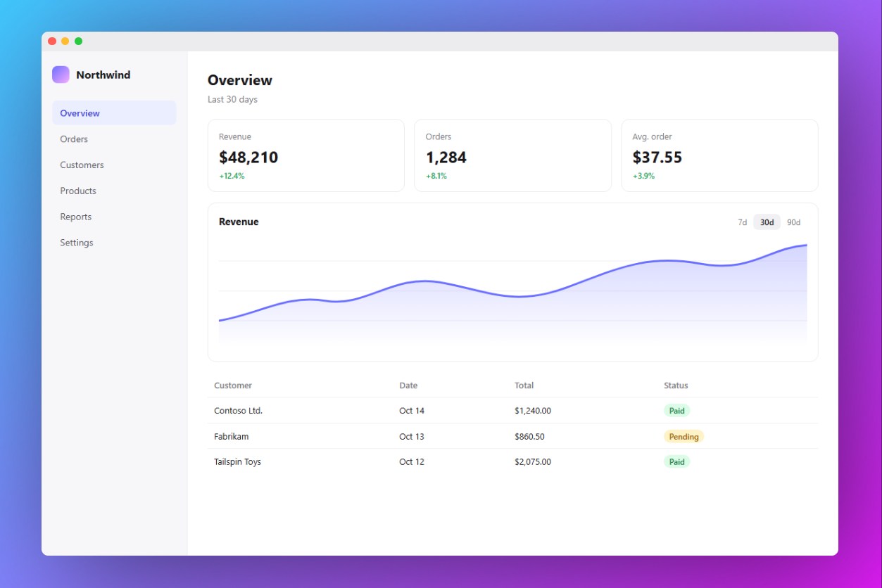882x588 pixels.
Task: Click the +12.4% revenue change
Action: click(232, 176)
